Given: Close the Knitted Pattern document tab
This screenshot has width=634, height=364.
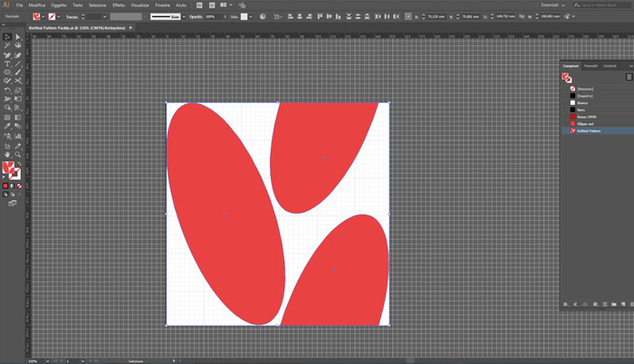Looking at the screenshot, I should (x=130, y=27).
